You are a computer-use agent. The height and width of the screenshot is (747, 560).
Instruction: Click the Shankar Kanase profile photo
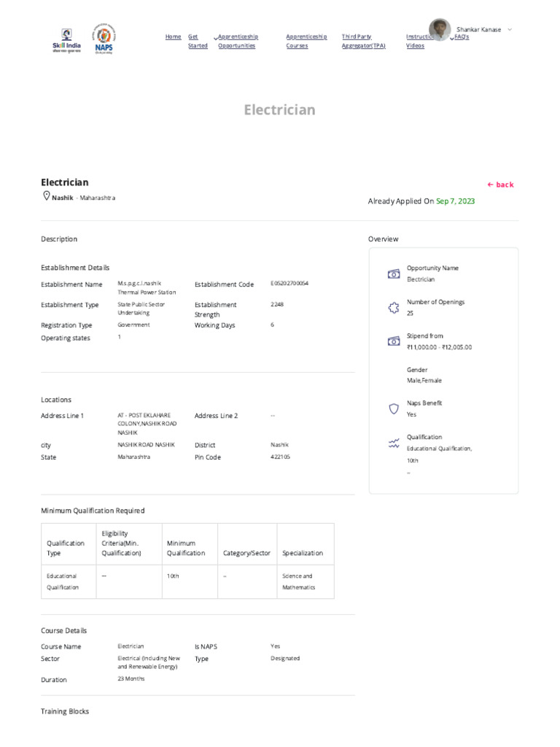pyautogui.click(x=440, y=29)
